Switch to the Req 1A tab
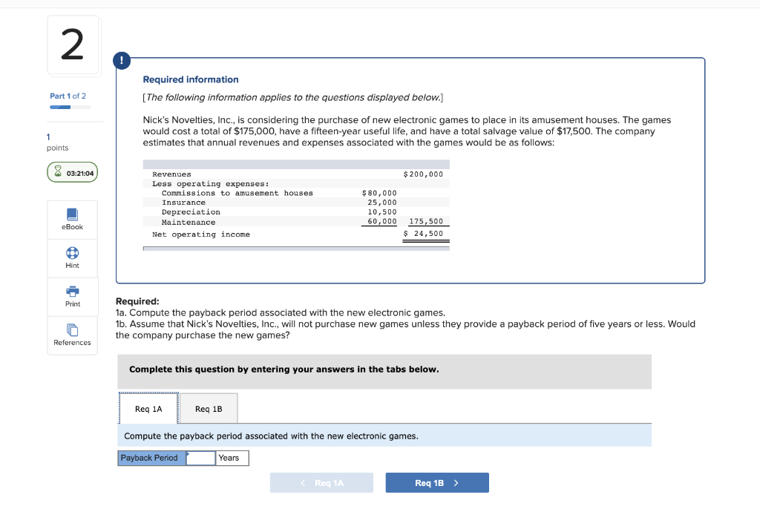 (x=148, y=409)
